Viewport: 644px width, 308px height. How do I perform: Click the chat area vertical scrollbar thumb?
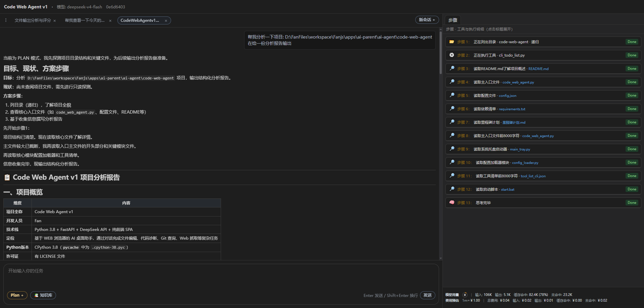click(x=441, y=53)
